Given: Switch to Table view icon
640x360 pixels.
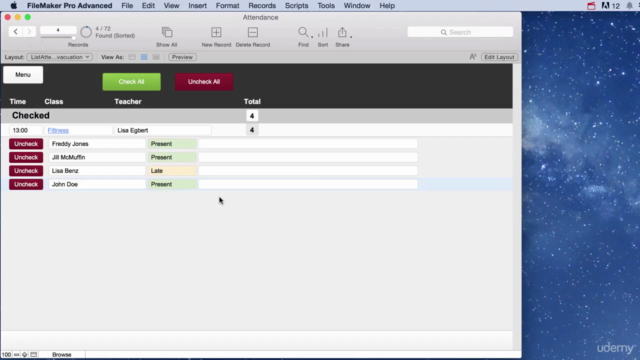Looking at the screenshot, I should pos(156,57).
